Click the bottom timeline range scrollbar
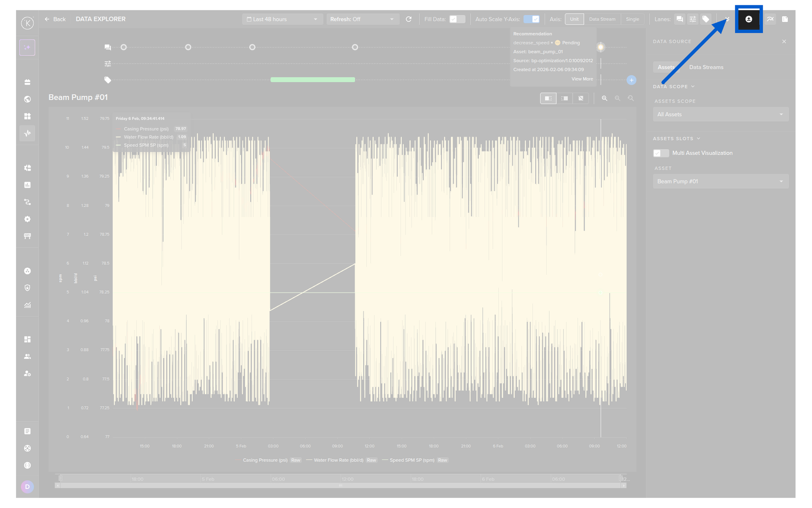Screen dimensions: 812x508 click(340, 486)
